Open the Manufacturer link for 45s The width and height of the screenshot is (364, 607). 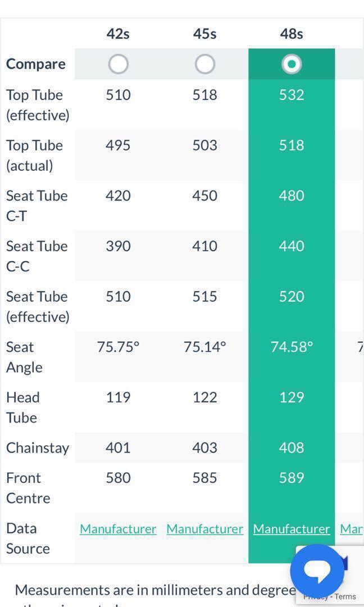click(205, 529)
